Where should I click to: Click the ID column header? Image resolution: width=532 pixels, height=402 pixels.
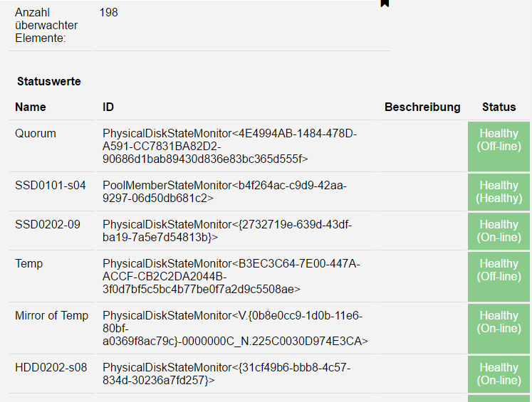click(x=108, y=107)
